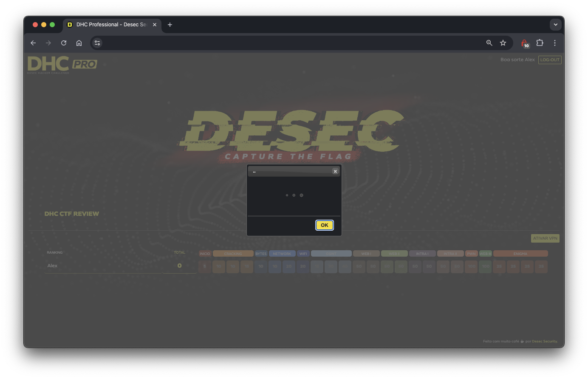Open the 100-point WEB III challenge box

[485, 266]
